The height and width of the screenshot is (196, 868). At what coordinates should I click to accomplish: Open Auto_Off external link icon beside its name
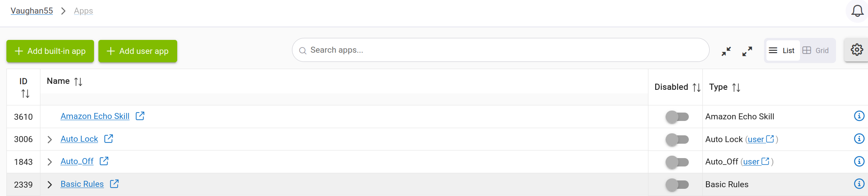tap(104, 161)
